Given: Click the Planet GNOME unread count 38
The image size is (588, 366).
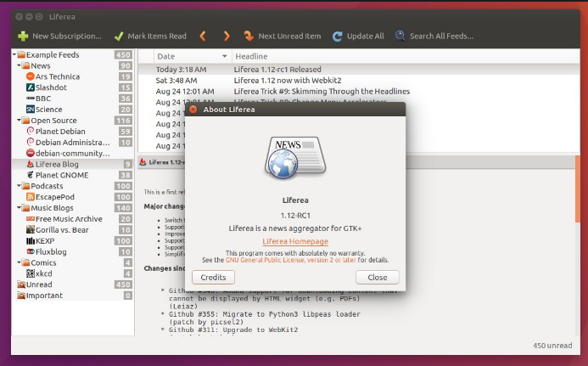Looking at the screenshot, I should (x=126, y=175).
